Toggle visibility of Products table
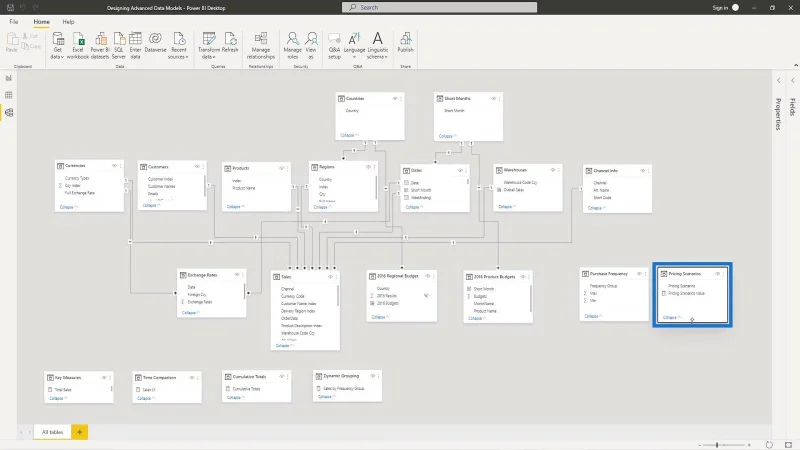The image size is (800, 450). pos(281,168)
